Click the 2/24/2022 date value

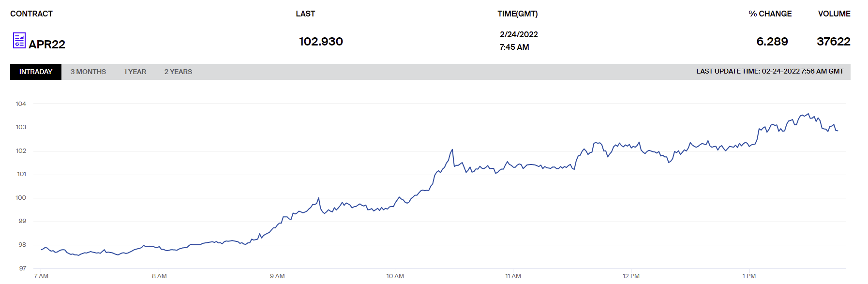pos(519,34)
